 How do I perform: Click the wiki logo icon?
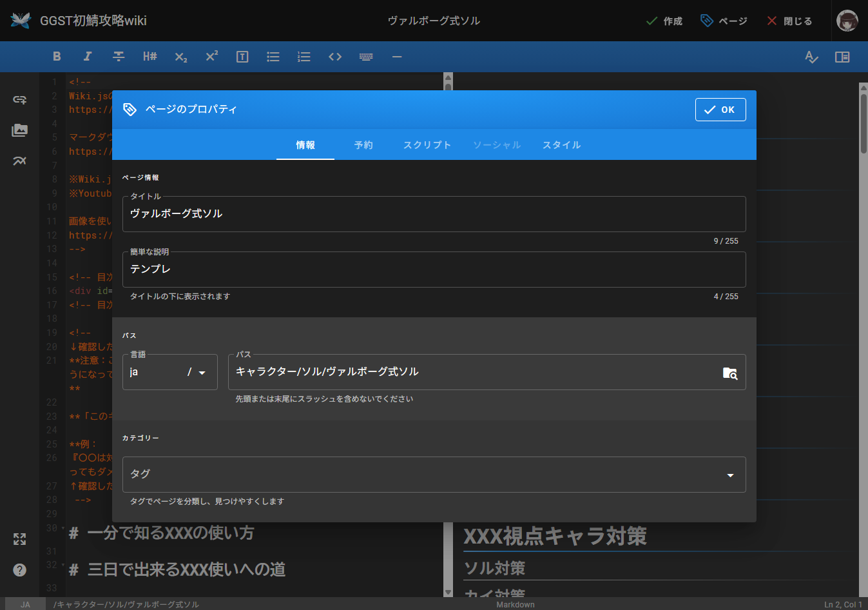click(21, 21)
